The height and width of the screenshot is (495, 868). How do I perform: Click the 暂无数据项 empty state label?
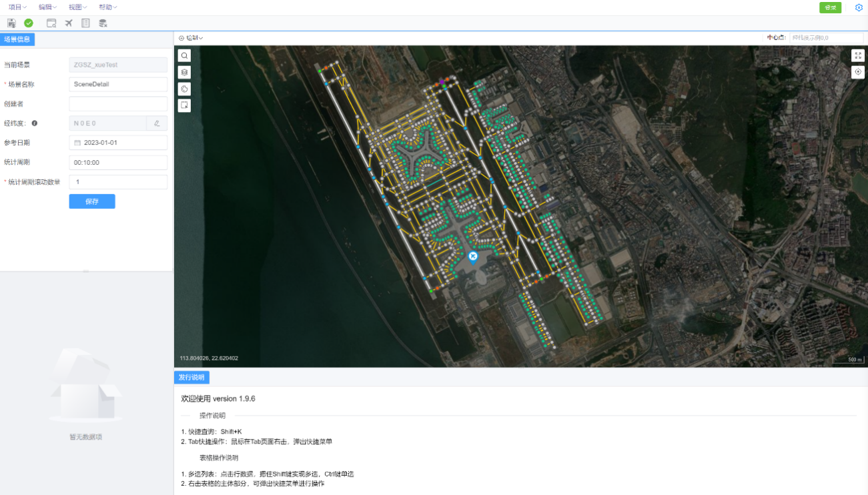[85, 437]
